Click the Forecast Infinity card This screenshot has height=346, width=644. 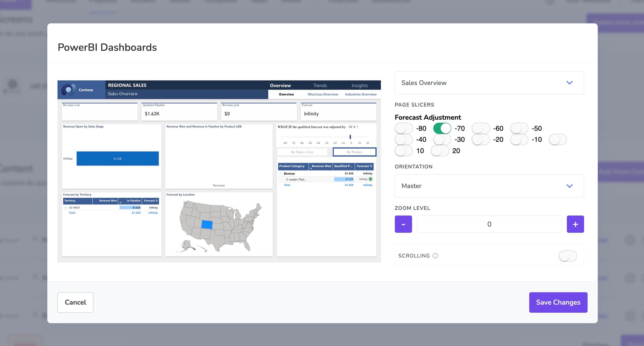pyautogui.click(x=338, y=112)
